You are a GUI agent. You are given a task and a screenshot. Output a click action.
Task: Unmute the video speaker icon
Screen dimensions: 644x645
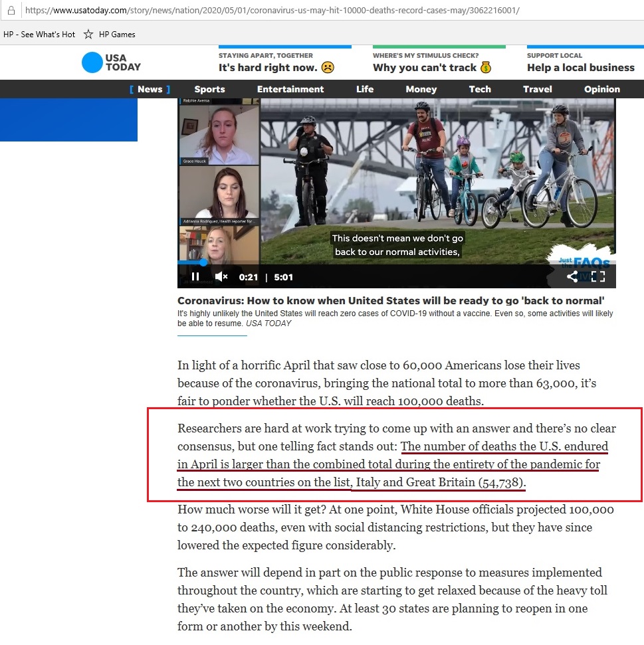coord(221,277)
